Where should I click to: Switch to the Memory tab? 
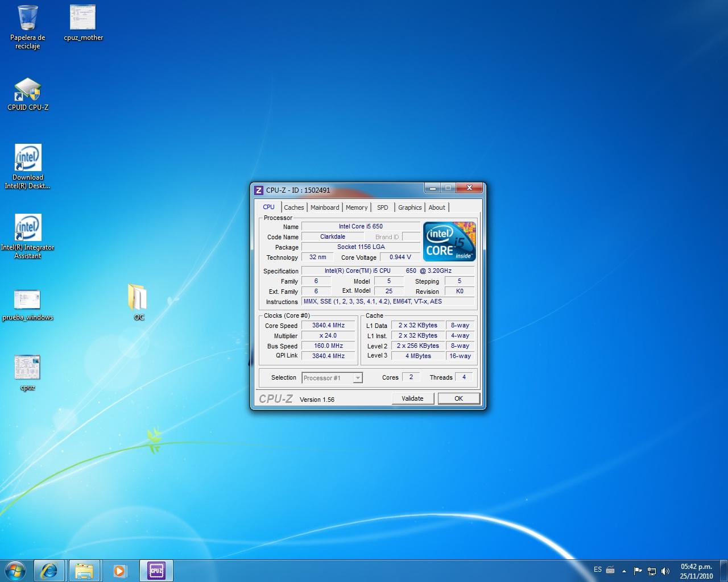tap(357, 207)
